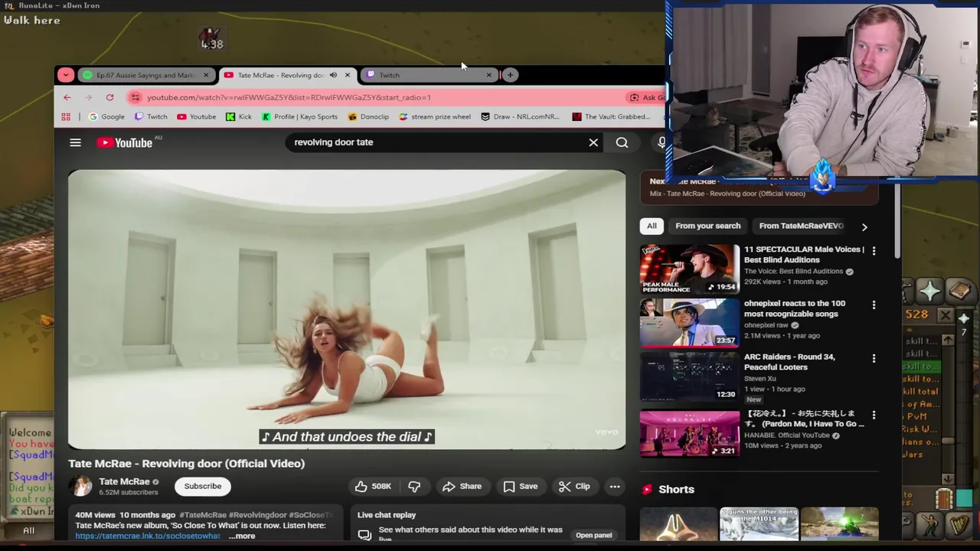The height and width of the screenshot is (551, 980).
Task: Open the Profile Kayo Sports bookmark
Action: coord(299,117)
